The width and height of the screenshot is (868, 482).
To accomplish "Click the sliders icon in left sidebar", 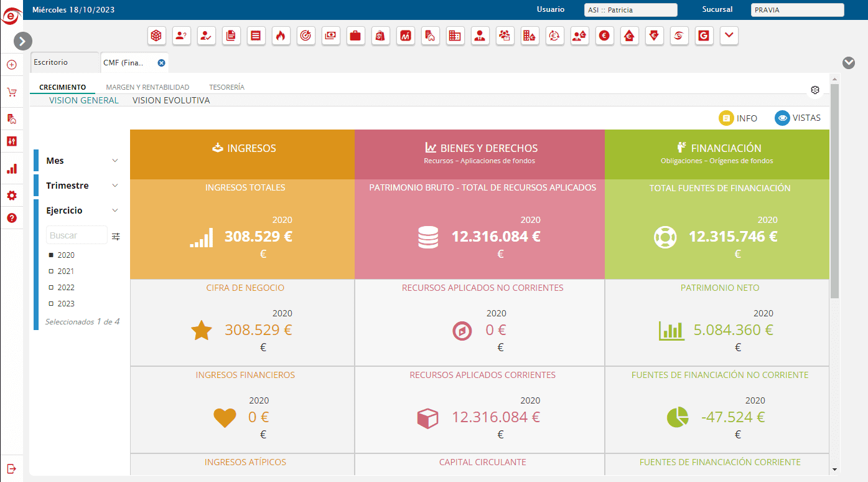I will click(11, 141).
